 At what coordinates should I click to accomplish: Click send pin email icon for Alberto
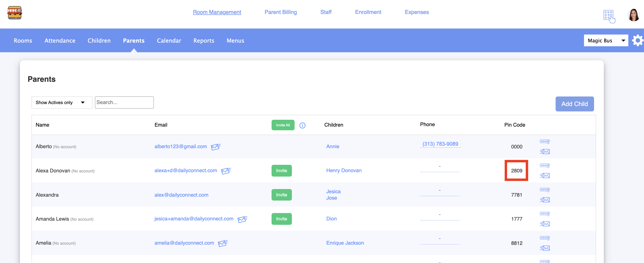coord(545,152)
